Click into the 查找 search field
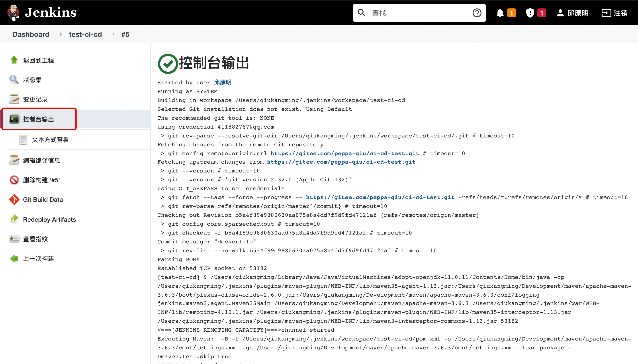The height and width of the screenshot is (364, 638). click(x=420, y=13)
